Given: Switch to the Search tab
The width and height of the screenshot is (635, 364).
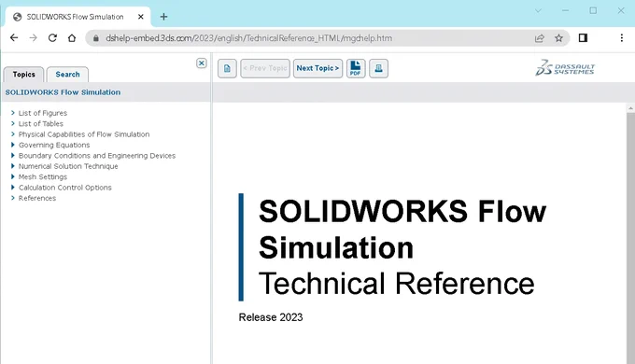Looking at the screenshot, I should 67,75.
